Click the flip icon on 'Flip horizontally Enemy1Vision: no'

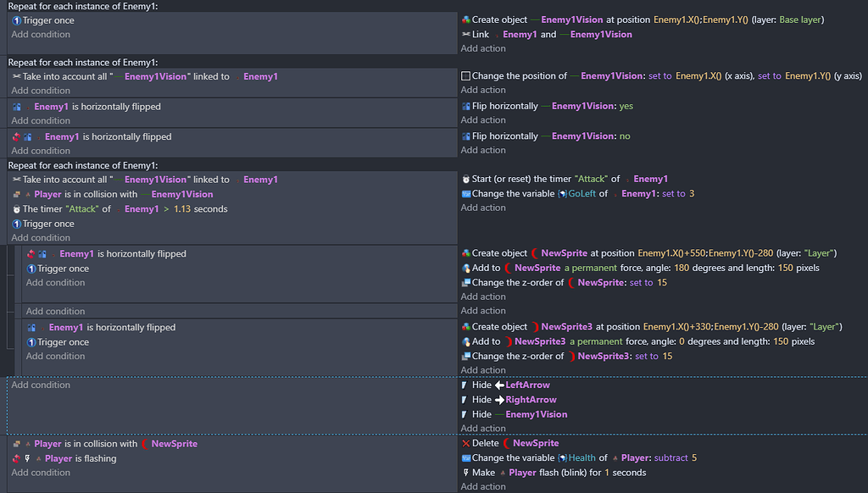tap(466, 136)
